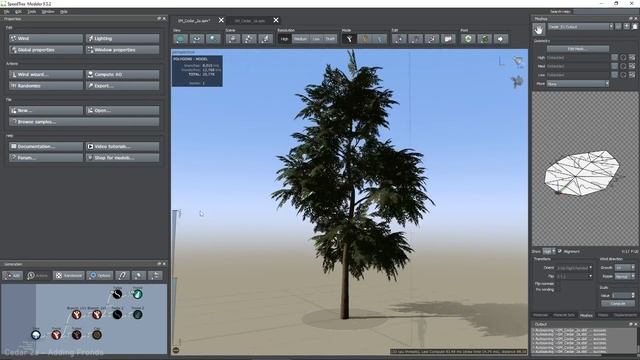The image size is (640, 360).
Task: Click the circular icon in the High mesh row
Action: tap(623, 58)
